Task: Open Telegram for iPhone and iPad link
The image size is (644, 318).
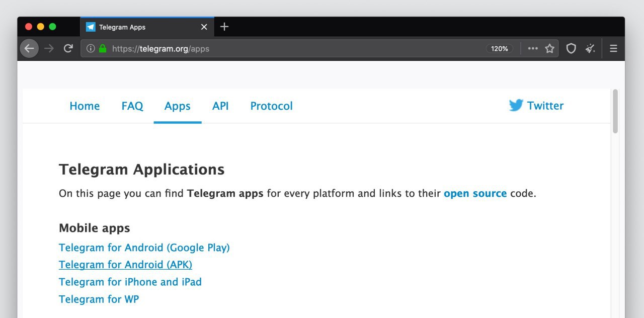Action: point(130,282)
